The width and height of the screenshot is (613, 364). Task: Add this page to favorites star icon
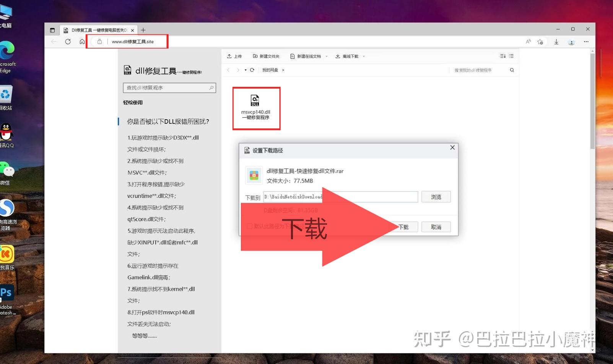[x=540, y=42]
